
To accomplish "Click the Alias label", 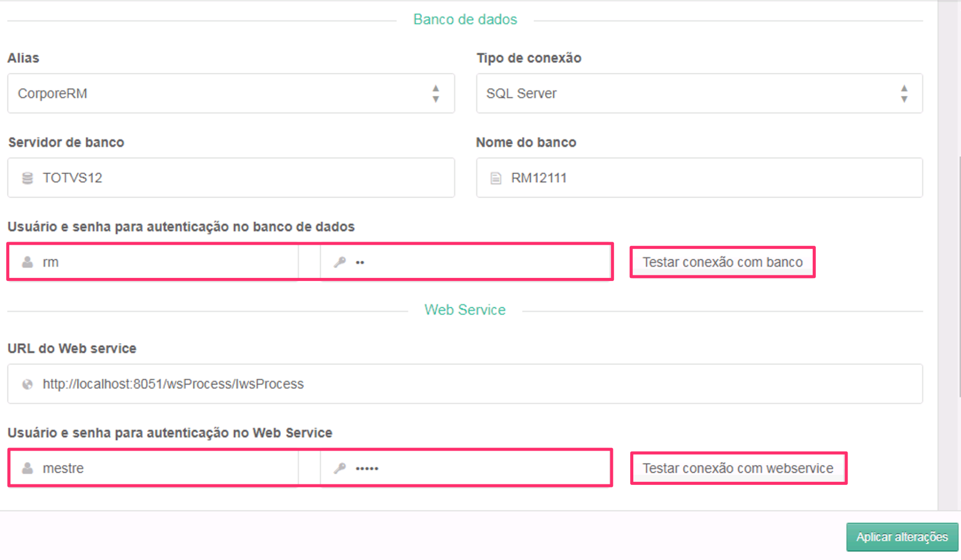I will (24, 58).
